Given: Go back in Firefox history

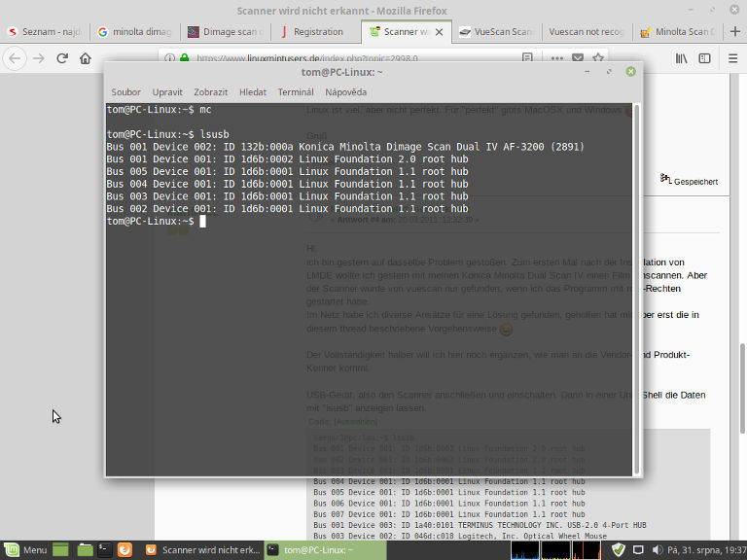Looking at the screenshot, I should click(15, 58).
